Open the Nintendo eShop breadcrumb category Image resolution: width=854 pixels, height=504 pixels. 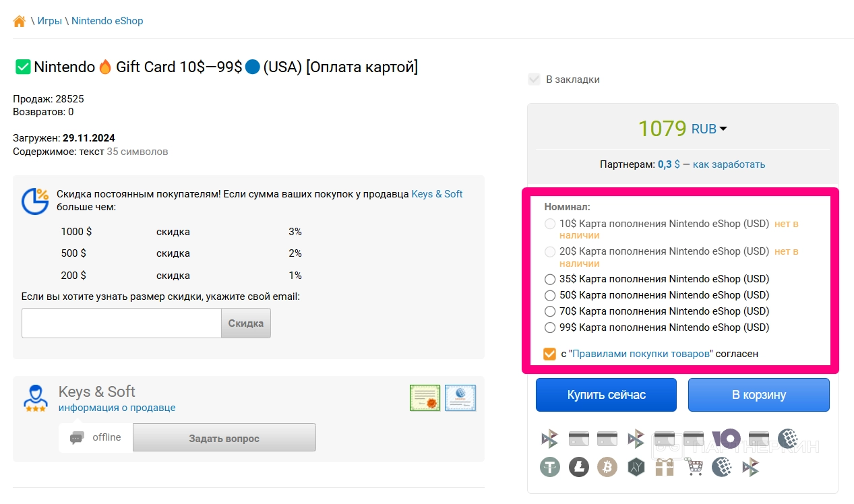[x=107, y=21]
